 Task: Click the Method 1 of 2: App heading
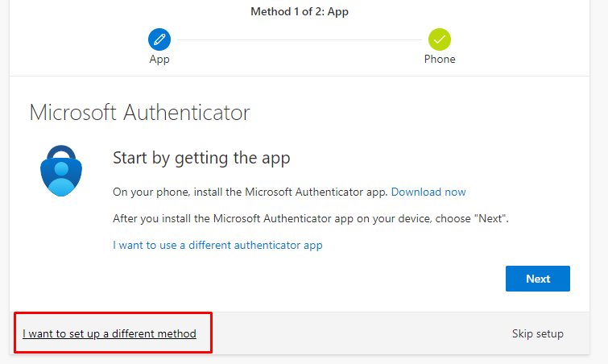pyautogui.click(x=300, y=12)
